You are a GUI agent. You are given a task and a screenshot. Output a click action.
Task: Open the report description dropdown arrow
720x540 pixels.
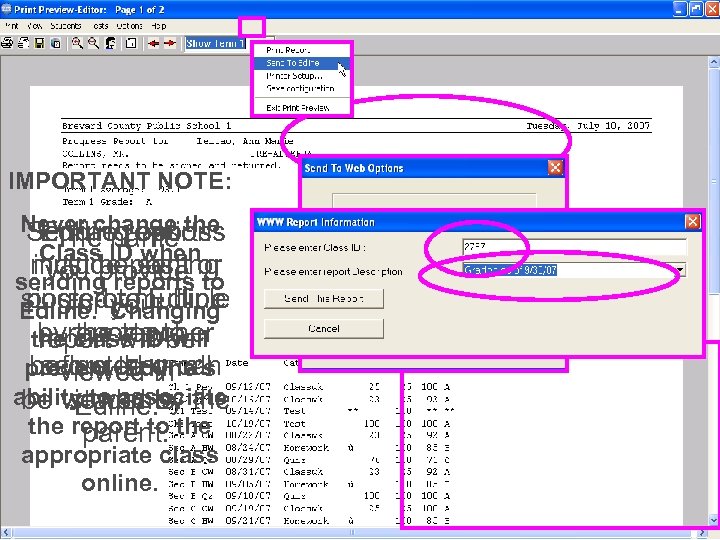coord(680,270)
